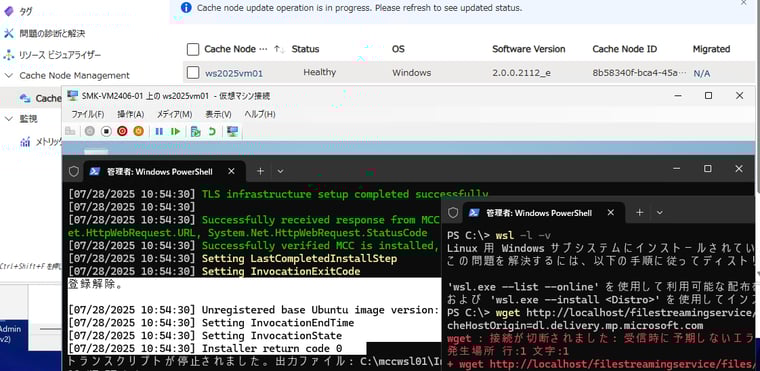Select the Windows OS cell value
Image resolution: width=760 pixels, height=371 pixels.
[x=412, y=73]
